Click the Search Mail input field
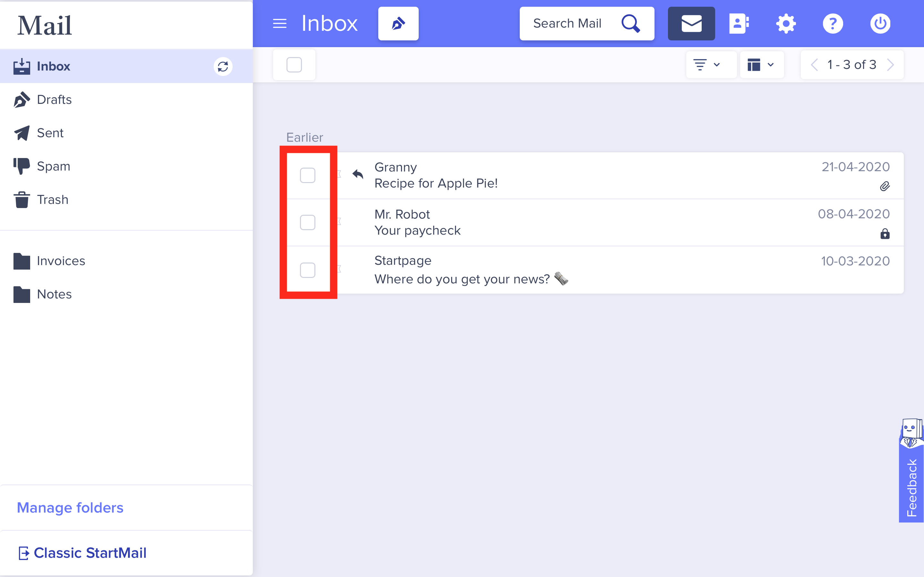The height and width of the screenshot is (577, 924). click(x=567, y=24)
